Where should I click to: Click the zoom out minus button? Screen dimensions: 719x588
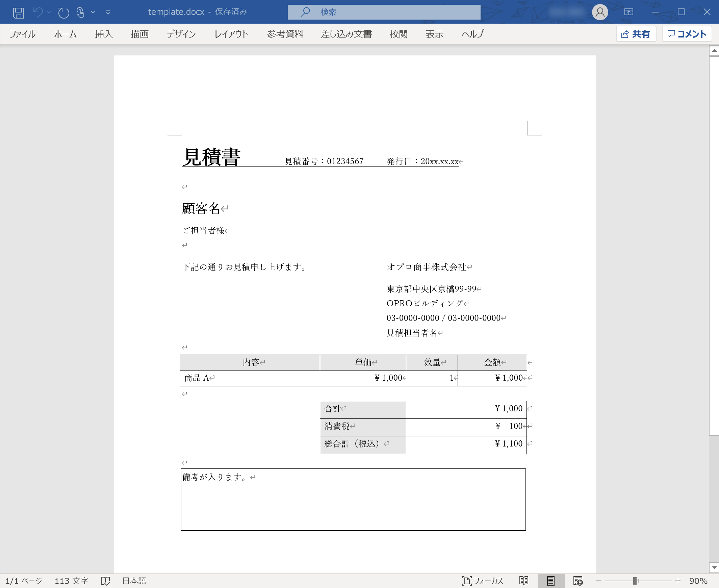(598, 581)
